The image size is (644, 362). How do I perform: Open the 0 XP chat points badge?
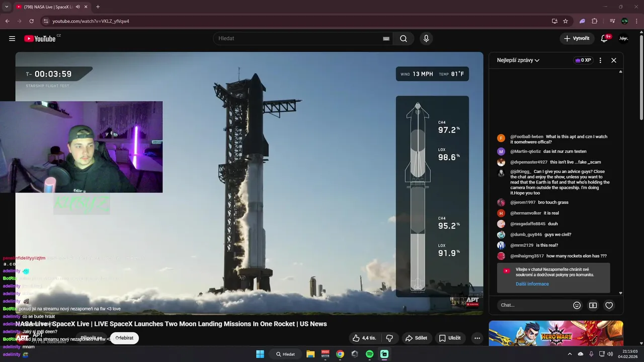point(583,60)
